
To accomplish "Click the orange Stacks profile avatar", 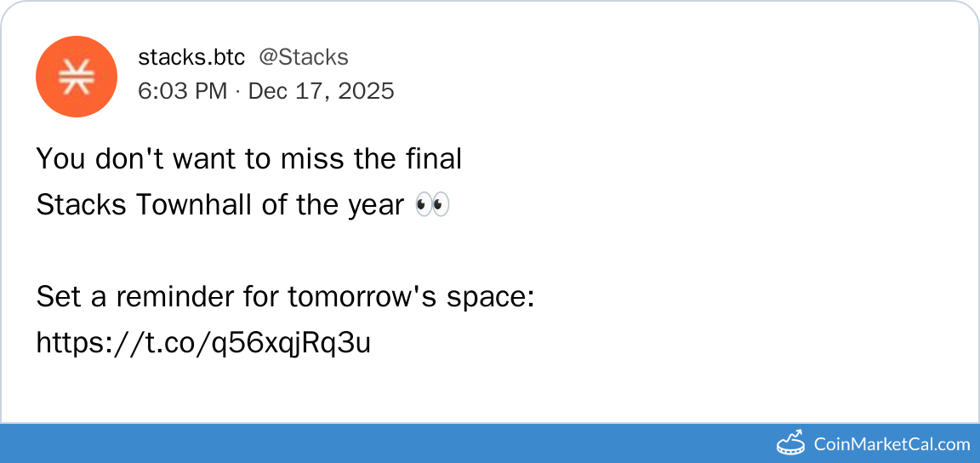I will [x=76, y=77].
